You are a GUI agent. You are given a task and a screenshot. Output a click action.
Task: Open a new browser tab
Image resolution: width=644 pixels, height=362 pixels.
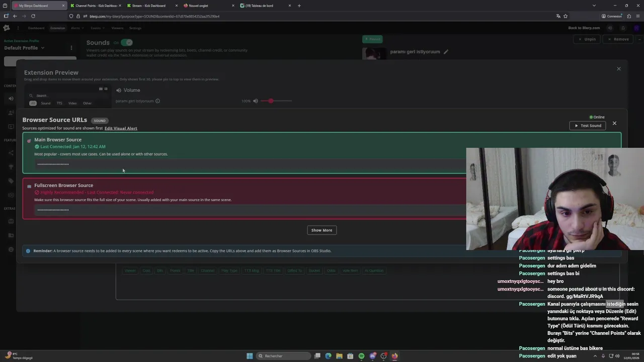click(299, 6)
